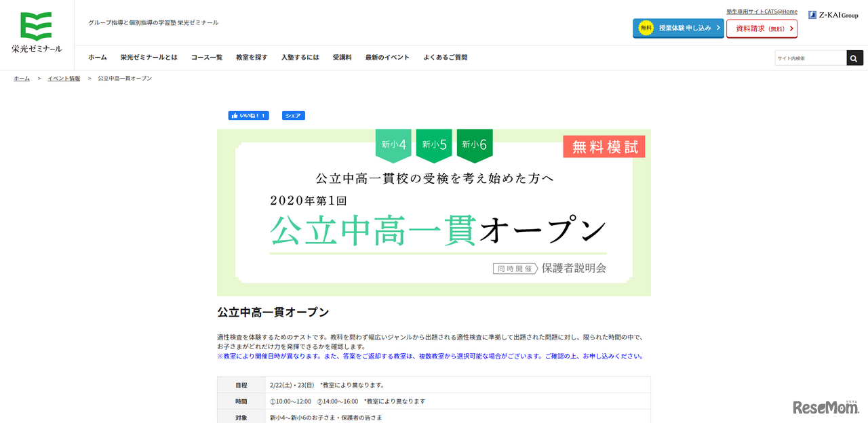Click the 同時開催 保護者説明会 label

550,268
